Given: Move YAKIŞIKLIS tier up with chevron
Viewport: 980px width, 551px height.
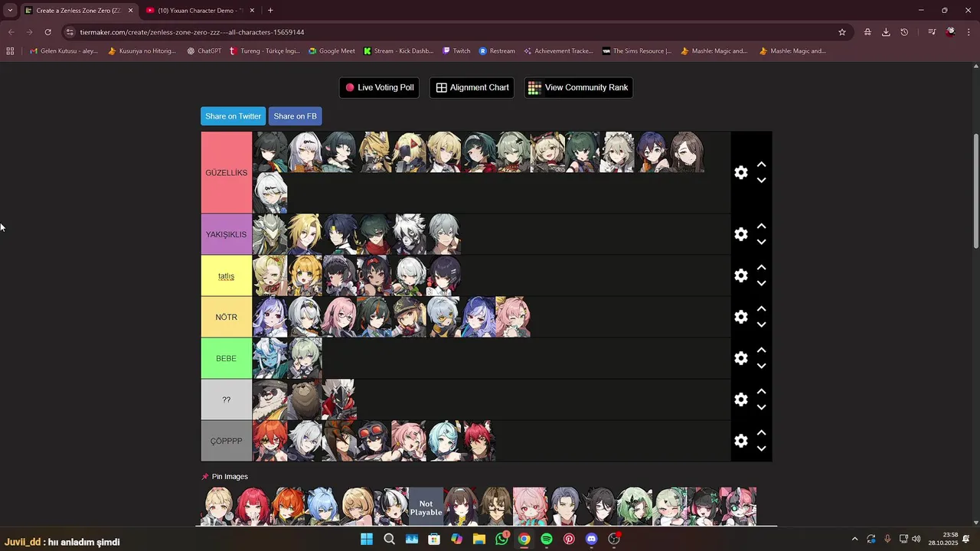Looking at the screenshot, I should 761,227.
